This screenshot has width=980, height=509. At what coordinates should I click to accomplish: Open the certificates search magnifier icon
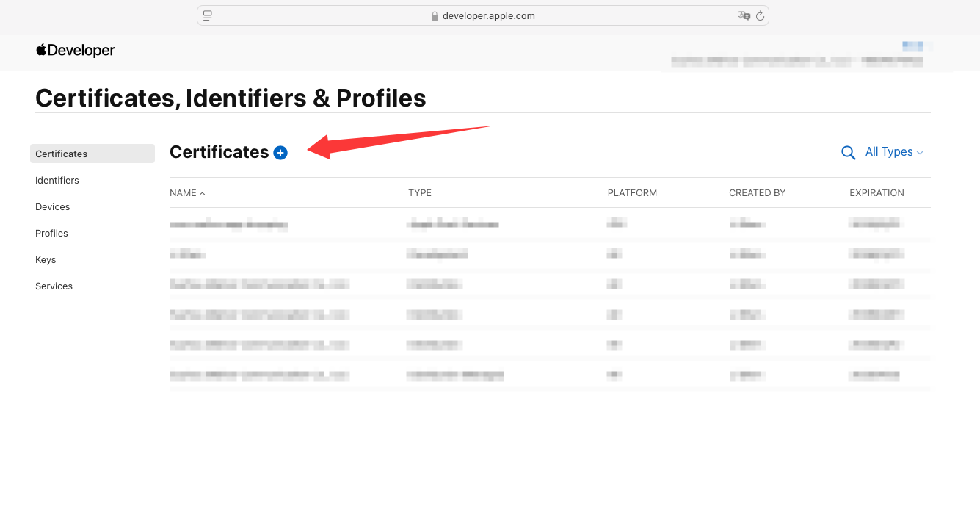848,153
